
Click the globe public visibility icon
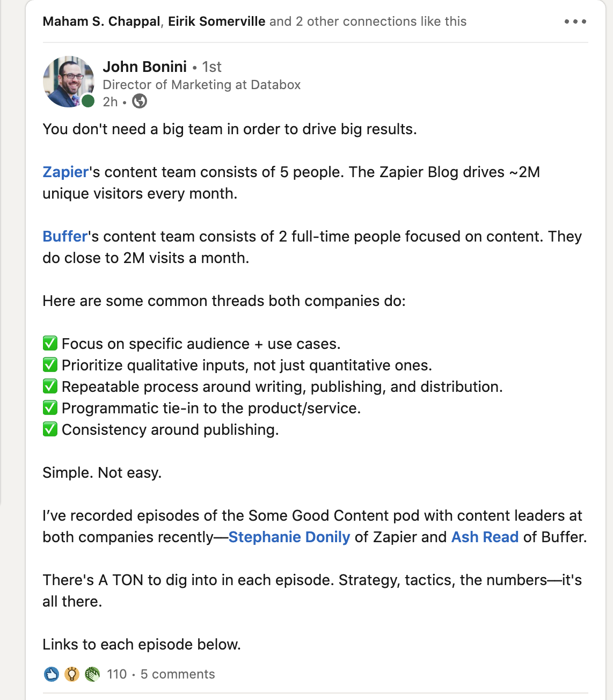click(140, 101)
